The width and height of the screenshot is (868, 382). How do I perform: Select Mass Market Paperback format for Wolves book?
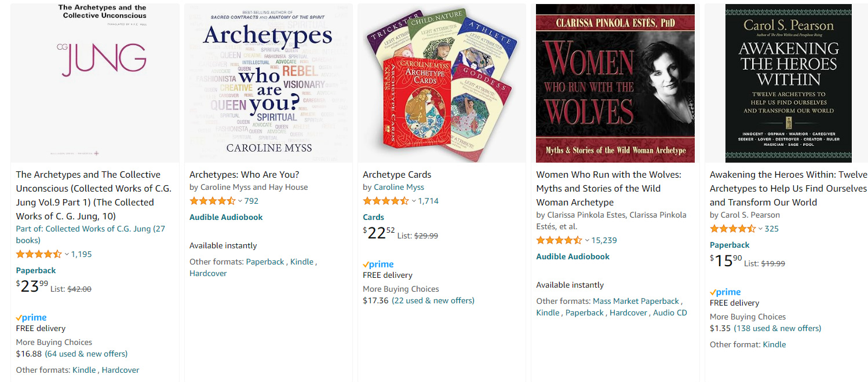click(636, 301)
